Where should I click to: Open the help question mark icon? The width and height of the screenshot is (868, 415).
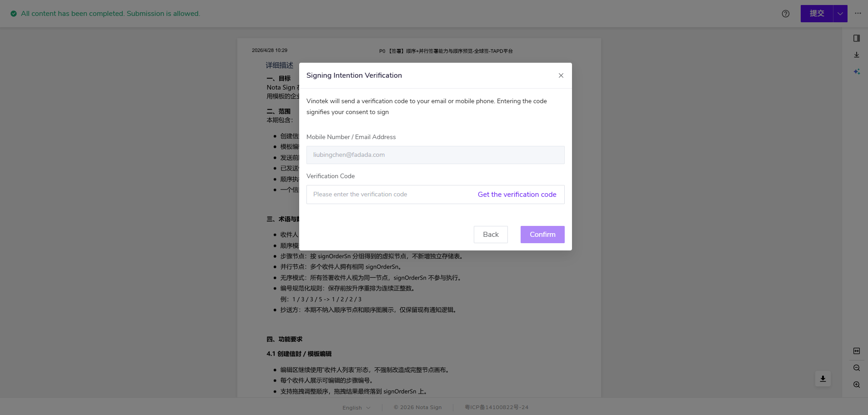click(x=785, y=14)
